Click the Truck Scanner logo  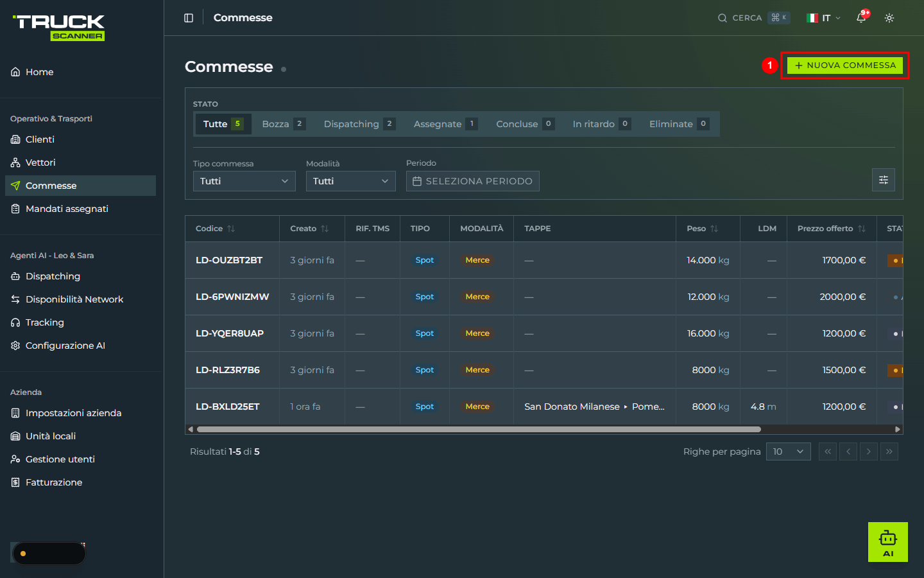tap(59, 28)
